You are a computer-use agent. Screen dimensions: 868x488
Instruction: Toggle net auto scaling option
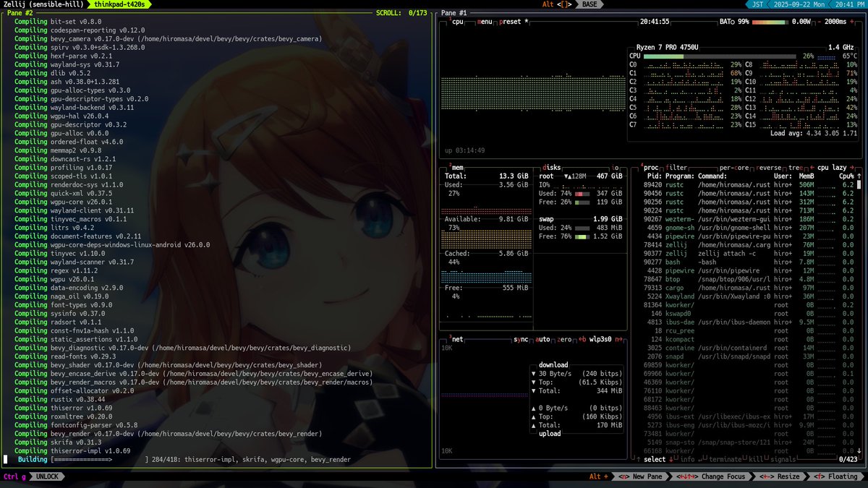coord(542,338)
